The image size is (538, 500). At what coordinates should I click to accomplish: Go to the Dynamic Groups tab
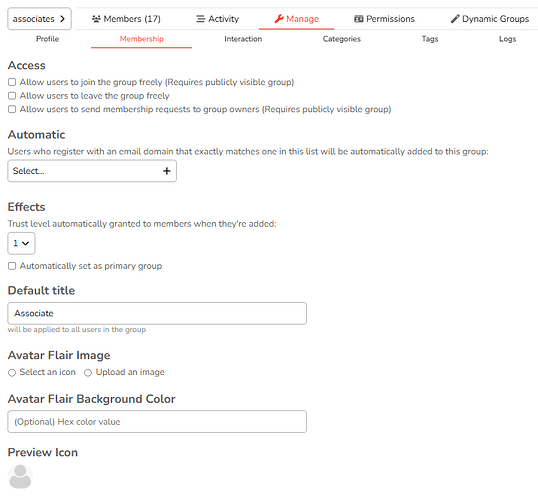point(490,19)
